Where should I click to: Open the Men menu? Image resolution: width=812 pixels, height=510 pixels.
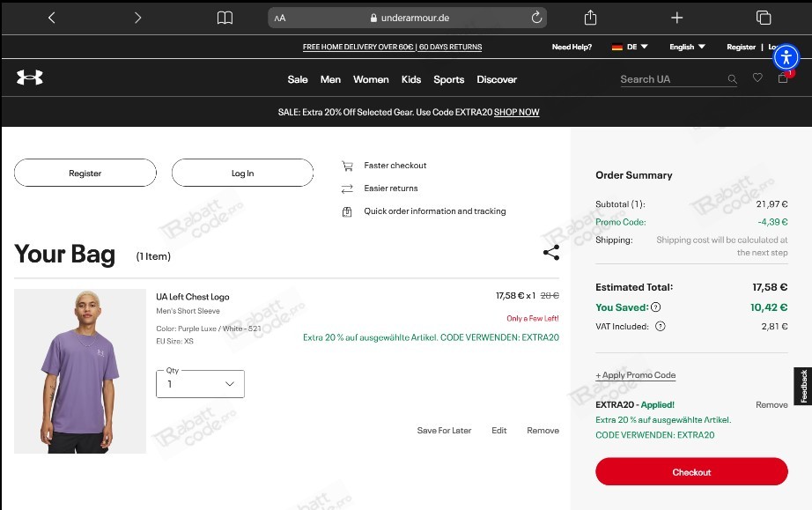[330, 79]
